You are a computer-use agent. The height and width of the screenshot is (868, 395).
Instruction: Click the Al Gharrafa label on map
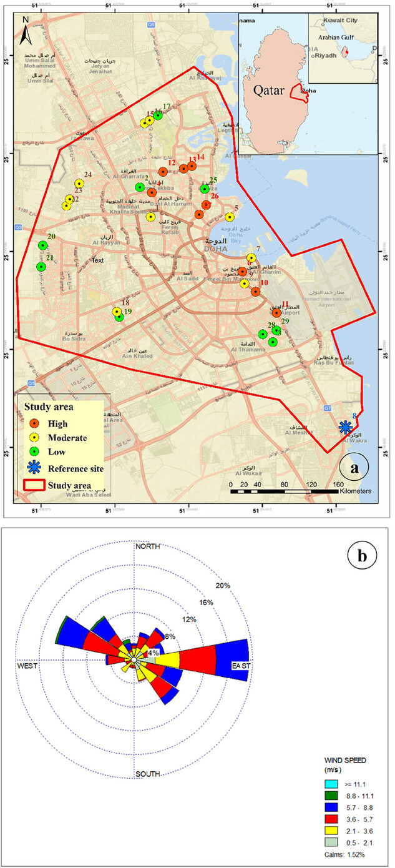click(129, 177)
